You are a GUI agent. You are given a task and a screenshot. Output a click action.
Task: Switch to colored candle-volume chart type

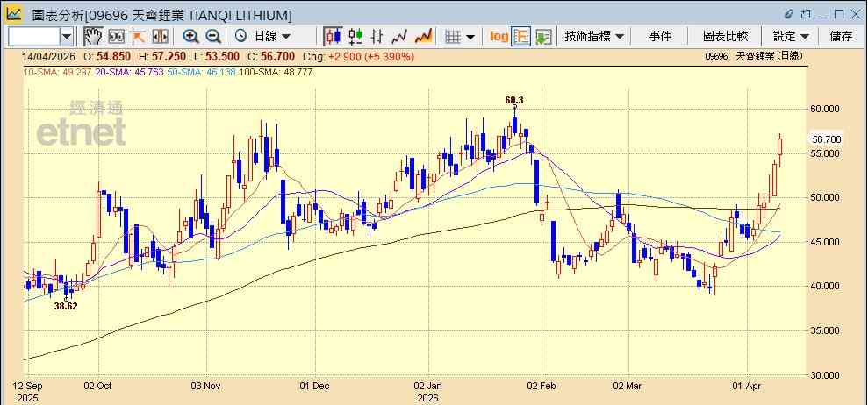pyautogui.click(x=355, y=37)
